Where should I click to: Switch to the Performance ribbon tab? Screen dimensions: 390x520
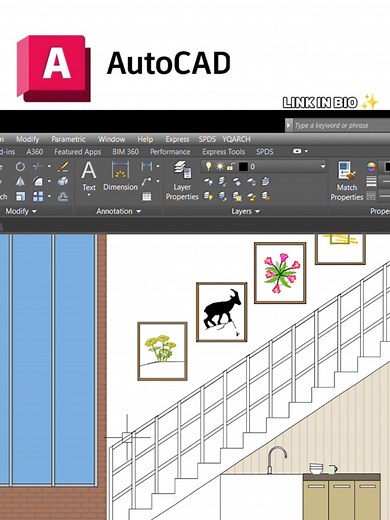170,152
